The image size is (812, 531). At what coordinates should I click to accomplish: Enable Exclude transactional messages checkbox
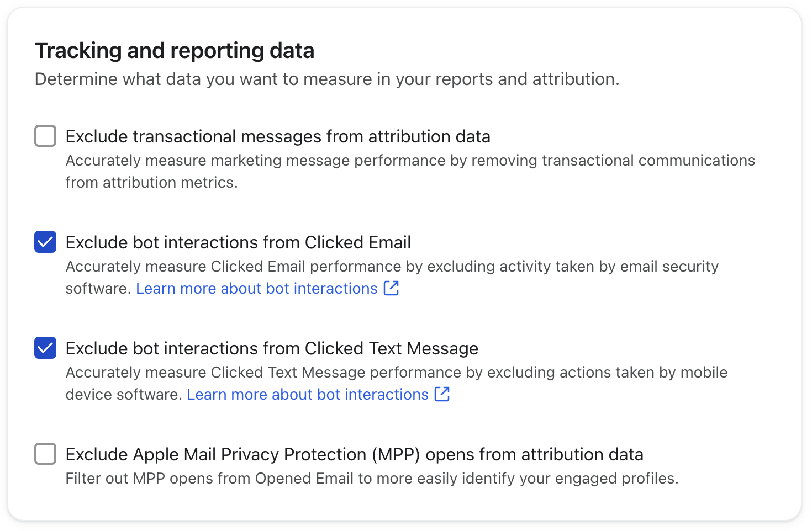click(45, 136)
